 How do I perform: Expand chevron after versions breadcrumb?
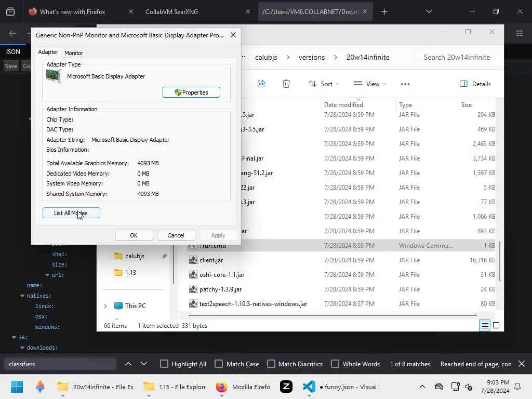coord(336,57)
